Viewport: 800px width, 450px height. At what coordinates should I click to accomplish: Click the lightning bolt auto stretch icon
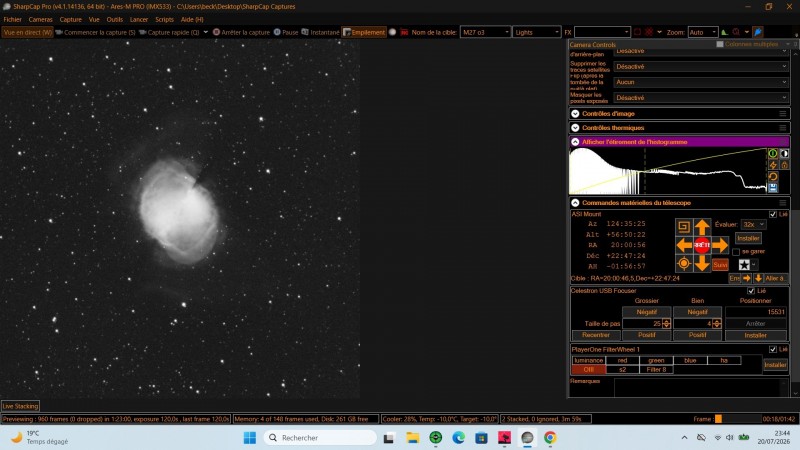(x=773, y=165)
